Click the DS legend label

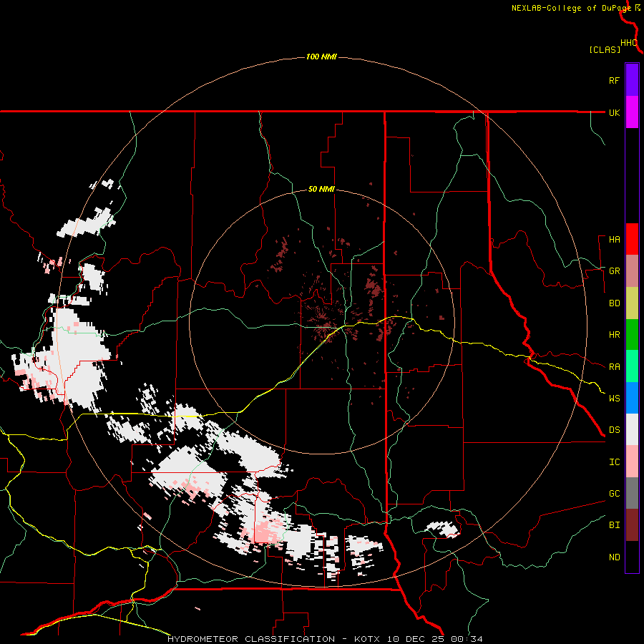(x=614, y=430)
